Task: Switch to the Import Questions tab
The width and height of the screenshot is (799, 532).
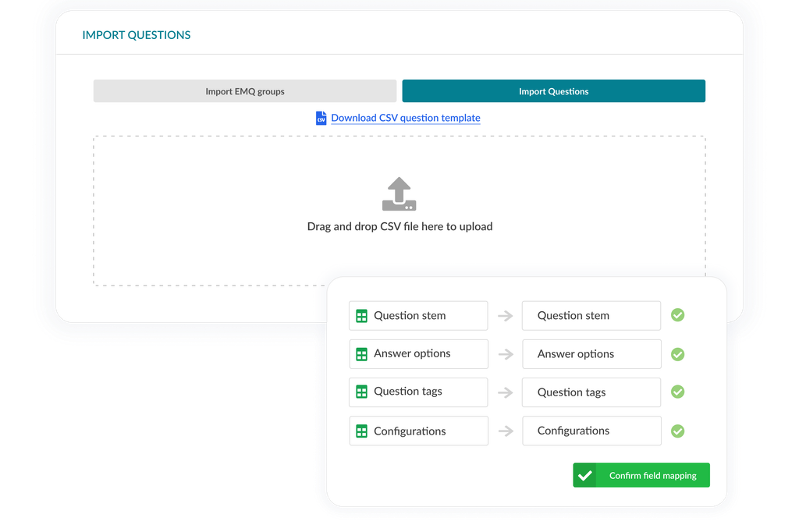Action: tap(553, 90)
